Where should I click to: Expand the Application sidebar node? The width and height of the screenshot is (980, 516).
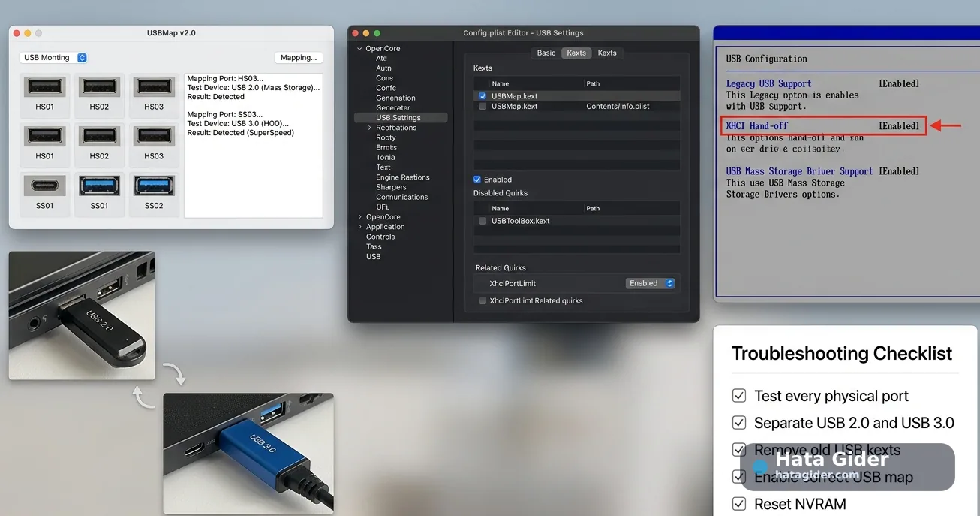pos(359,227)
